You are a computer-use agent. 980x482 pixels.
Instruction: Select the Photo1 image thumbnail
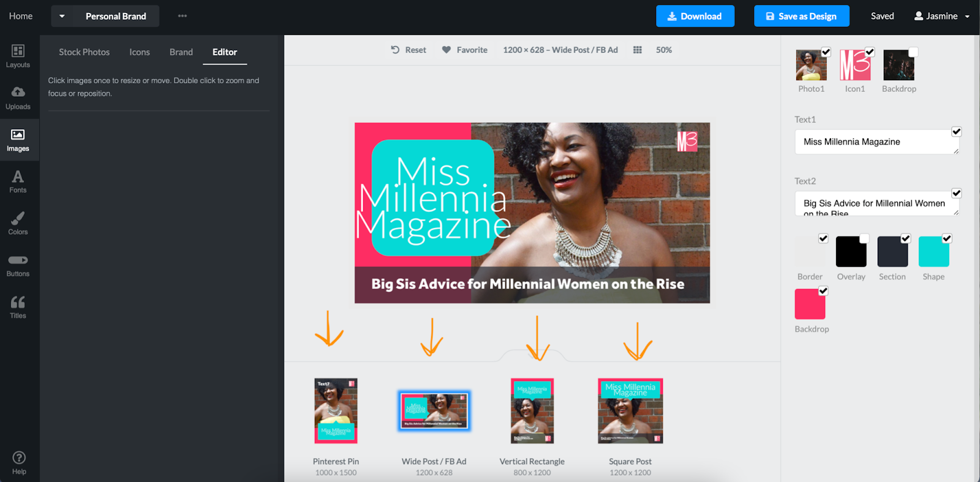tap(812, 65)
